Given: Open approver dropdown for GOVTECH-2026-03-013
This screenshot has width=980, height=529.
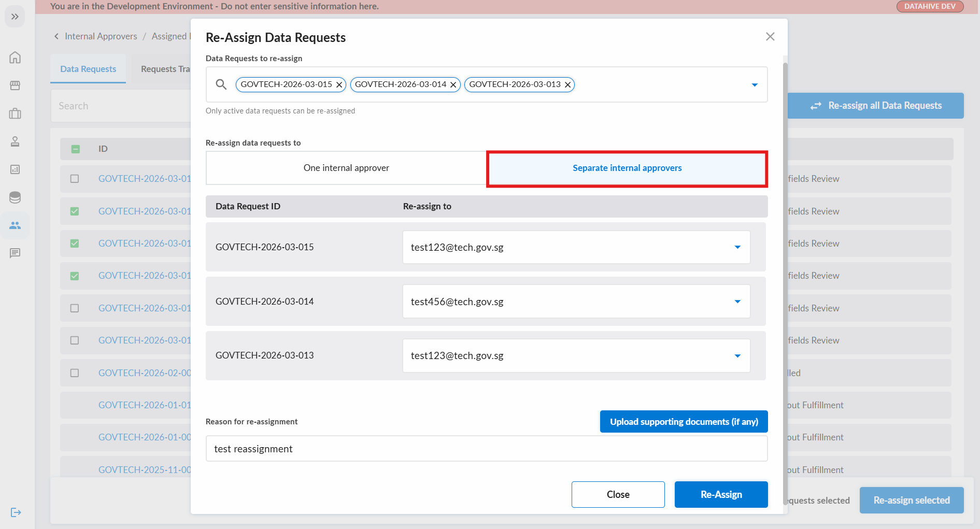Looking at the screenshot, I should pyautogui.click(x=737, y=356).
